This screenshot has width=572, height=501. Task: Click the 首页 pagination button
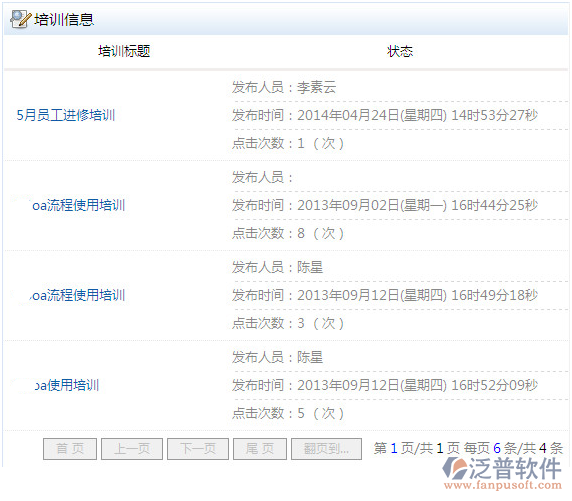[70, 449]
